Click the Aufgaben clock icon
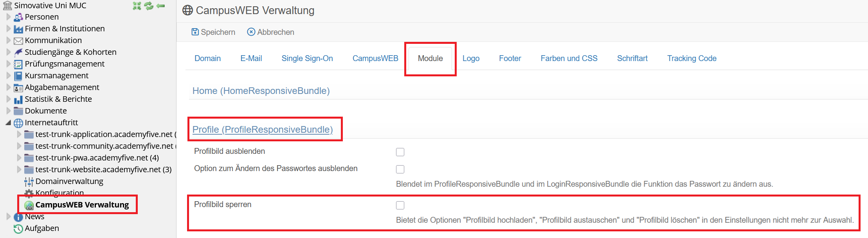This screenshot has height=238, width=868. click(18, 229)
